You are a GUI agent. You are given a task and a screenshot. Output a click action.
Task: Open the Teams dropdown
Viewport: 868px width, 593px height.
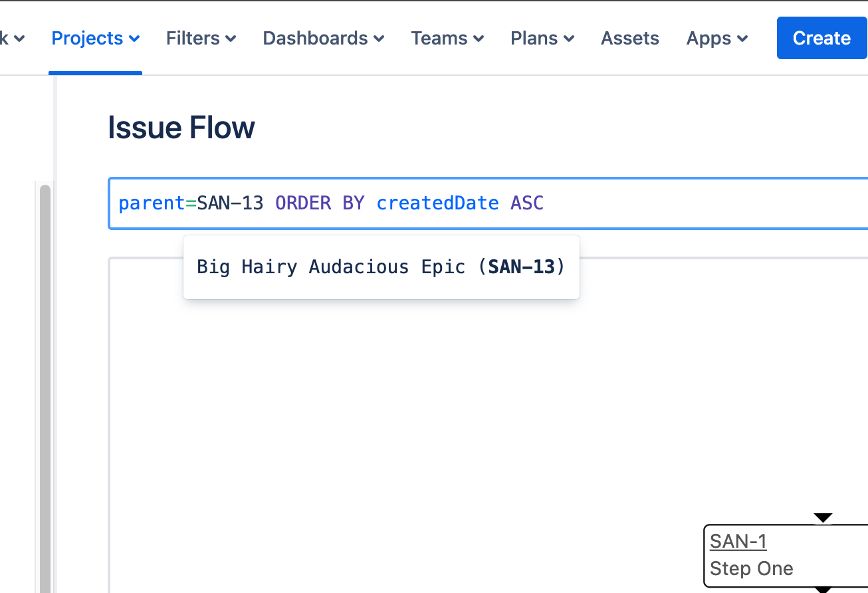[447, 39]
